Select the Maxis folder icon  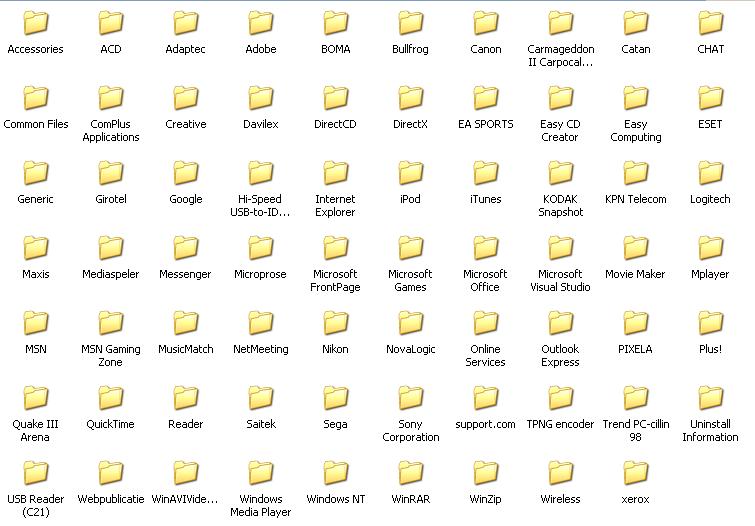pos(36,248)
